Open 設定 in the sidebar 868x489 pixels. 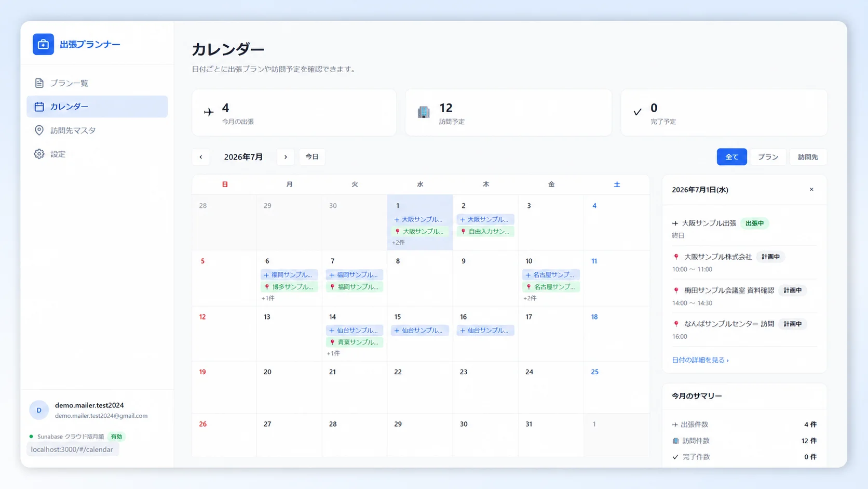pyautogui.click(x=97, y=154)
